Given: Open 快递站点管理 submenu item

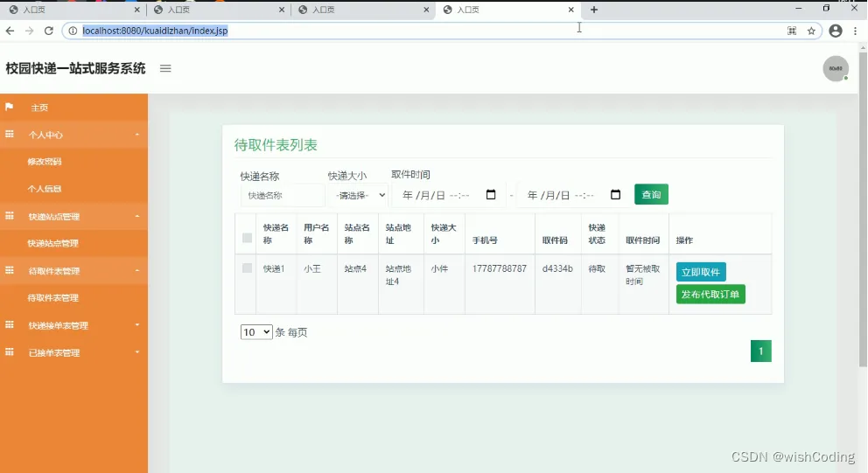Looking at the screenshot, I should 53,243.
